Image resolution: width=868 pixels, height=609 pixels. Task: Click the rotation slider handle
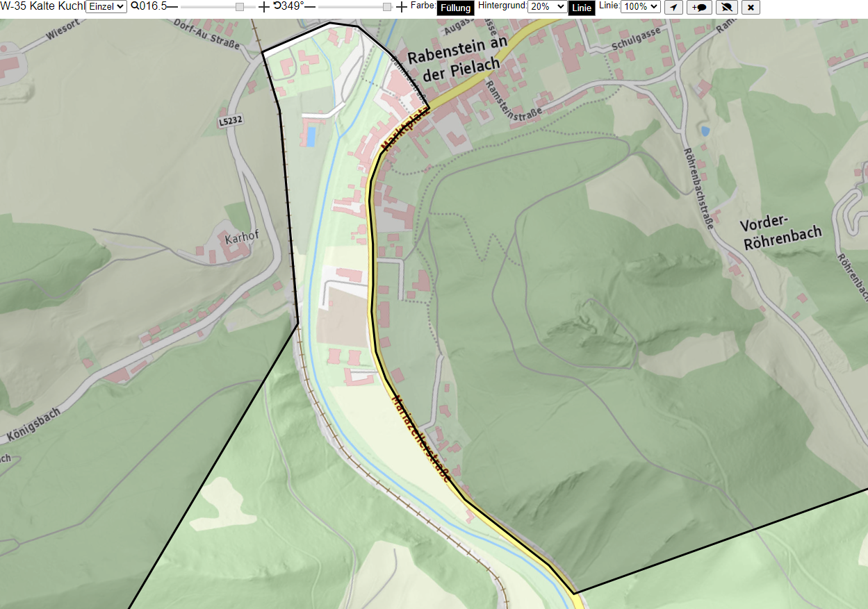click(x=387, y=7)
